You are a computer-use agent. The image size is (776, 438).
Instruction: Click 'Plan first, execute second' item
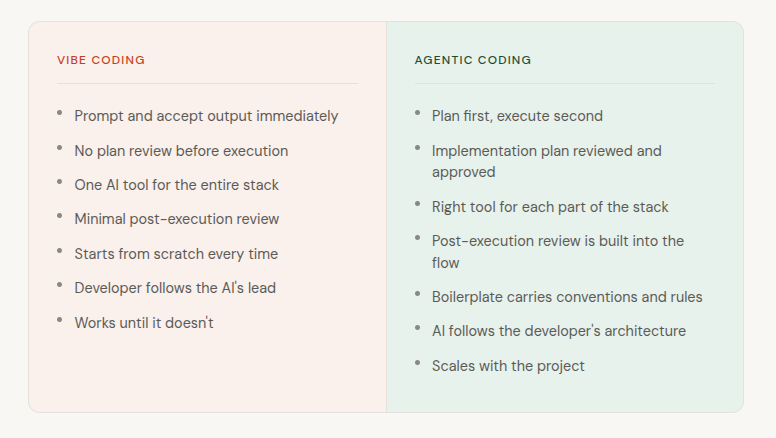[x=517, y=116]
